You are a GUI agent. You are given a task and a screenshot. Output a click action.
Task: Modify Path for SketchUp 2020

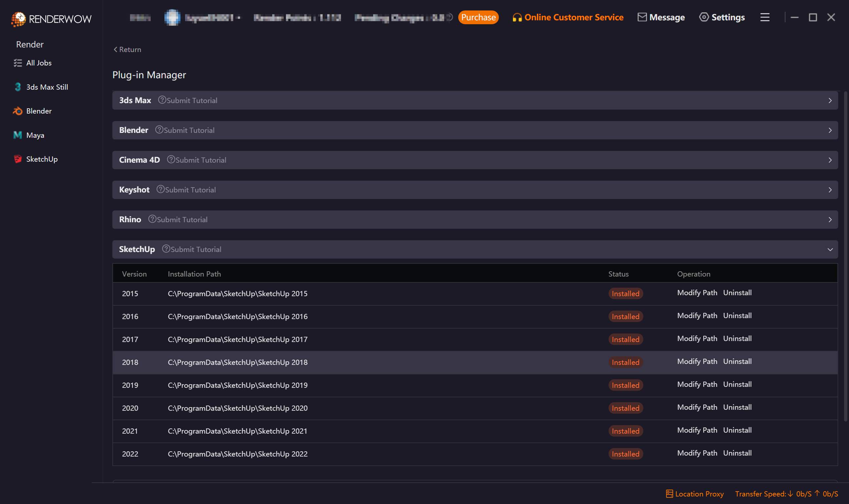pyautogui.click(x=697, y=407)
